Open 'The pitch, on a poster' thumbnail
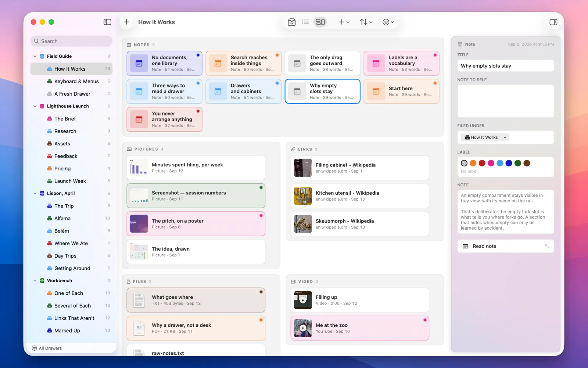This screenshot has width=588, height=368. [x=139, y=224]
